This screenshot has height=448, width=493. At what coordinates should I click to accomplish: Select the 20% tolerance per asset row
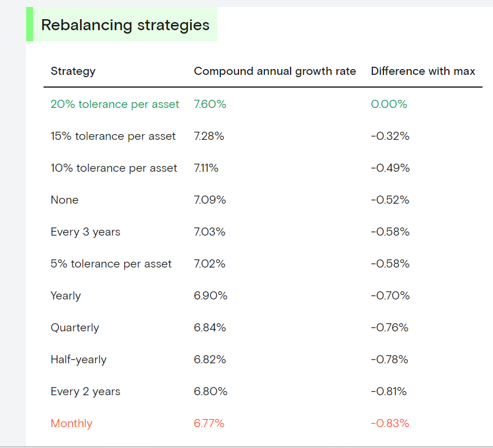click(115, 104)
